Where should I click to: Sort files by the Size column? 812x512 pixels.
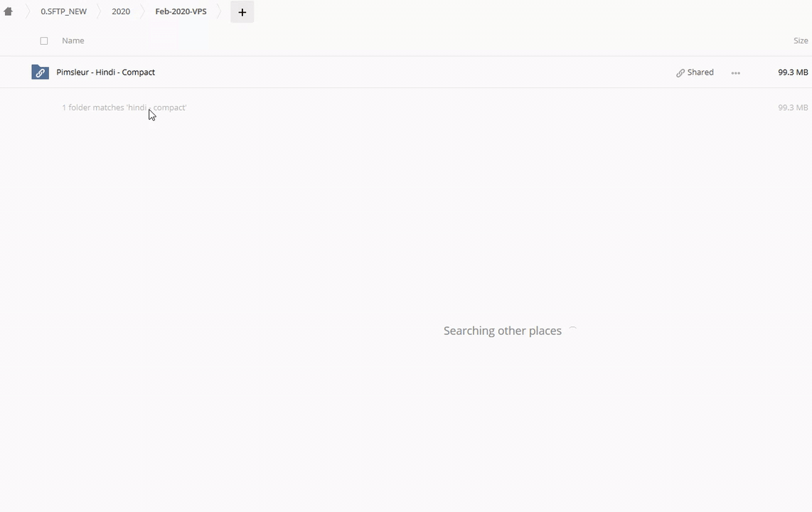coord(801,41)
